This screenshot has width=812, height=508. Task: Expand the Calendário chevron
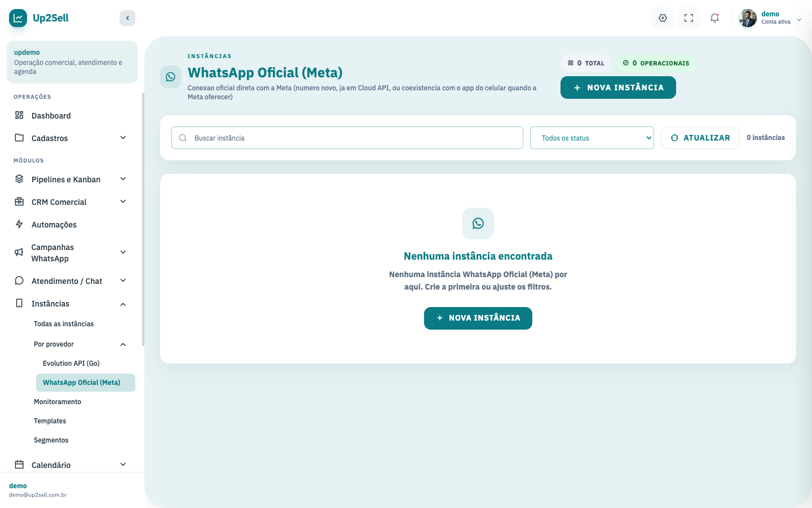point(123,465)
